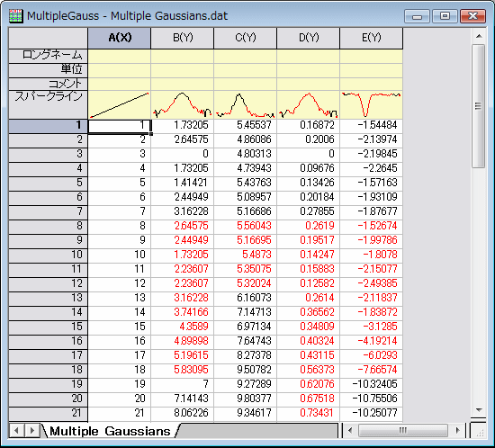
Task: Click the スパークライン row label
Action: coord(48,104)
